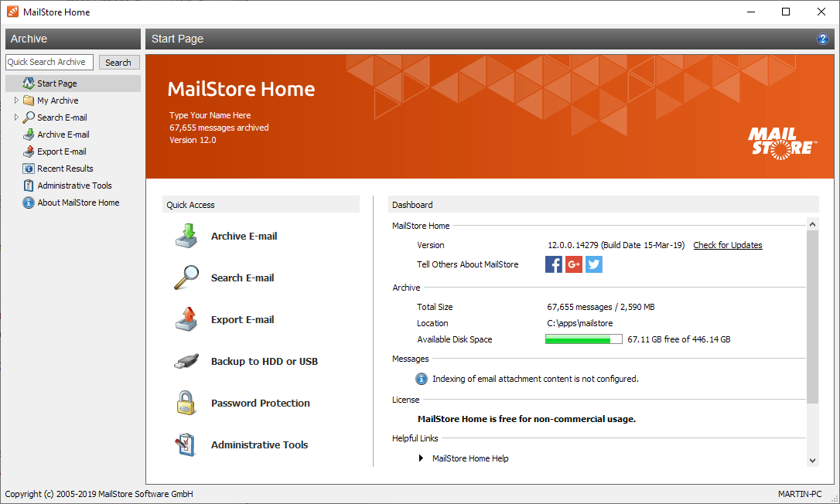
Task: Expand the Search E-mail tree node
Action: pos(16,117)
